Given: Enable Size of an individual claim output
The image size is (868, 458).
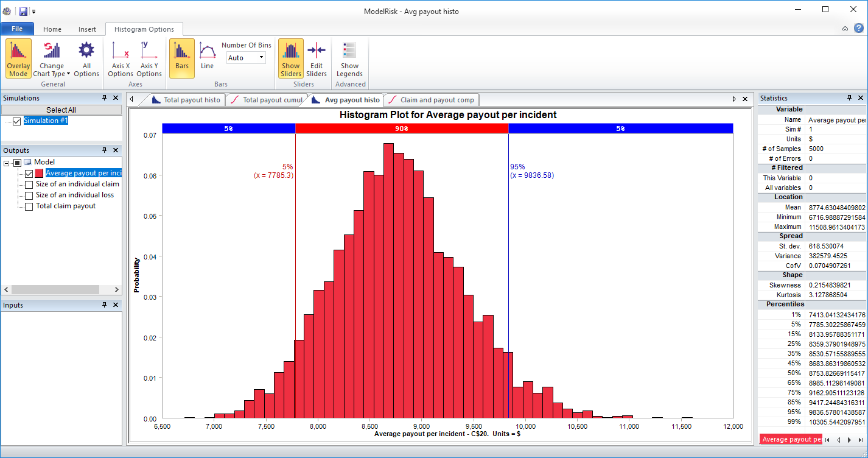Looking at the screenshot, I should [x=29, y=184].
